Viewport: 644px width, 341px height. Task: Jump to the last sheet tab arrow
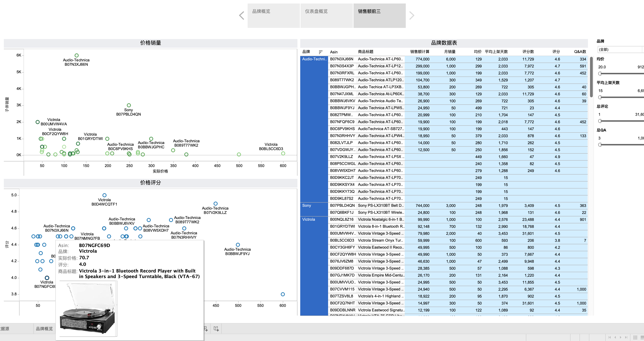[x=626, y=337]
